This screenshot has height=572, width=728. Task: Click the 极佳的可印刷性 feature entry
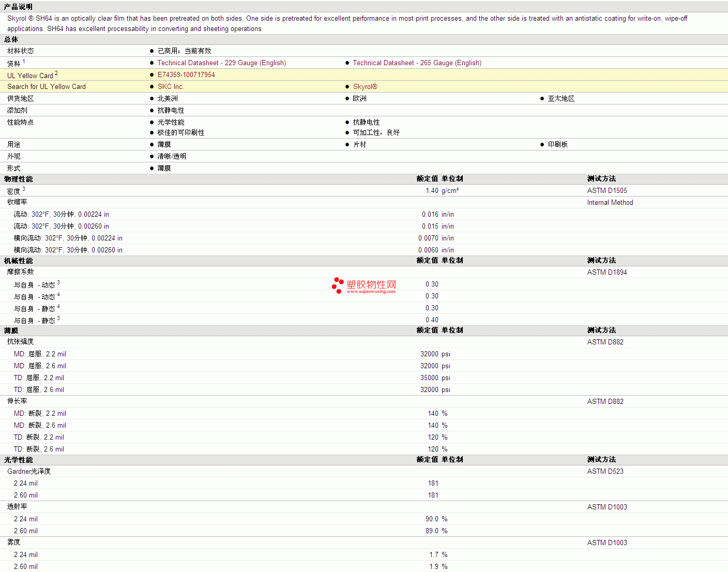point(181,132)
